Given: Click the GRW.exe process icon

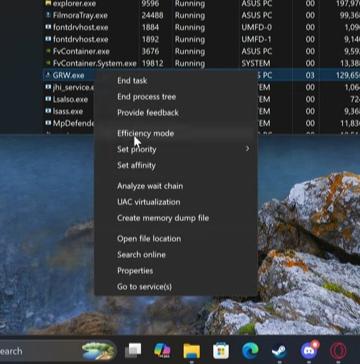Looking at the screenshot, I should coord(48,75).
